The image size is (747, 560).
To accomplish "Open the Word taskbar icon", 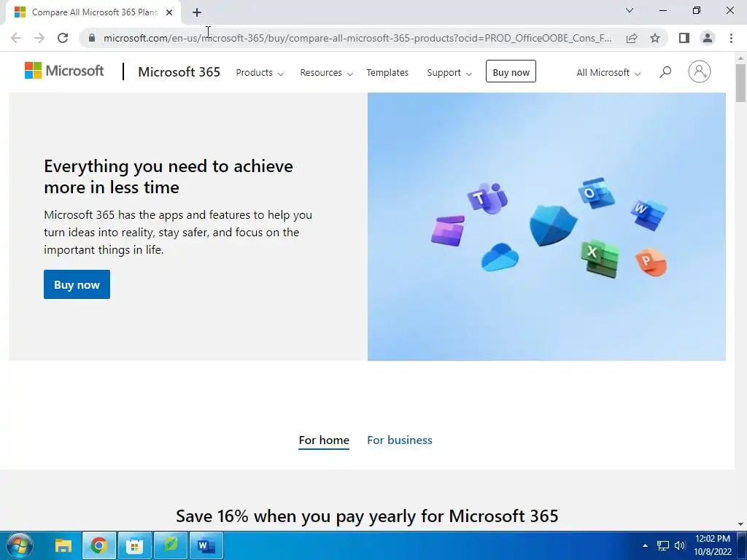I will click(x=206, y=545).
